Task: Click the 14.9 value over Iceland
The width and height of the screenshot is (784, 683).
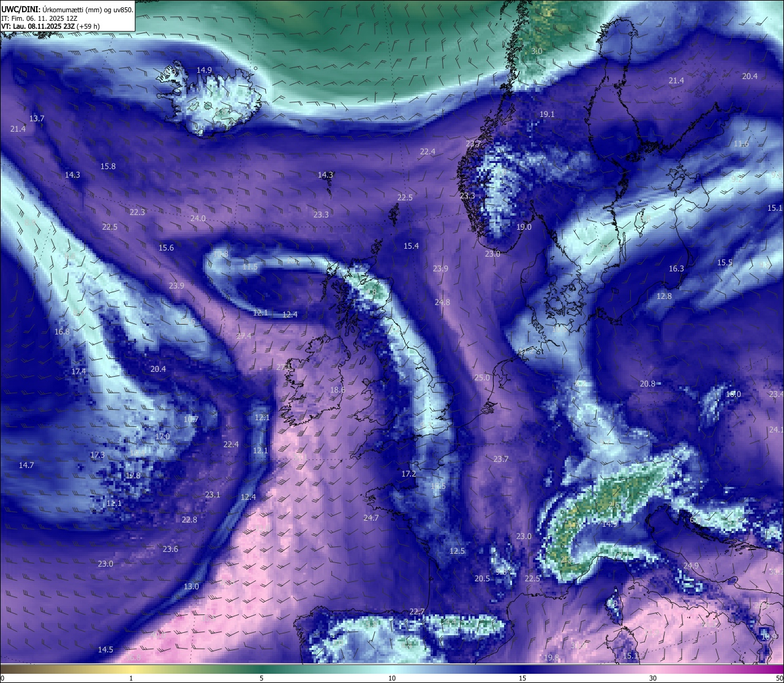Action: tap(204, 70)
